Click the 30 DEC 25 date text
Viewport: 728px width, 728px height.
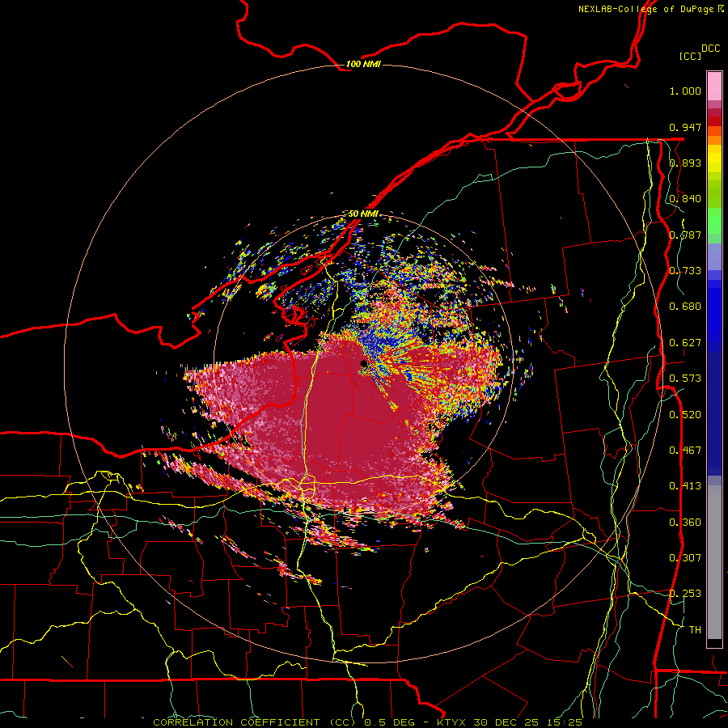(x=506, y=722)
